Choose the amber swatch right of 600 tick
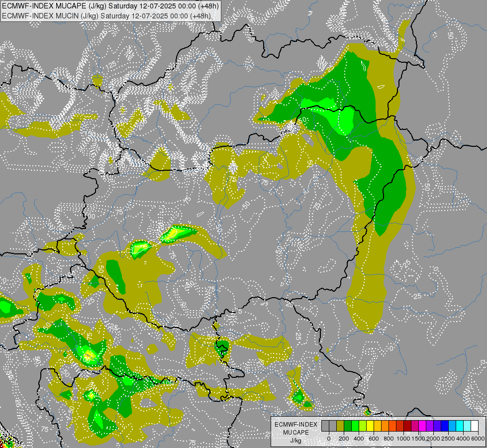Screen dimensions: 487x448 (x=378, y=426)
